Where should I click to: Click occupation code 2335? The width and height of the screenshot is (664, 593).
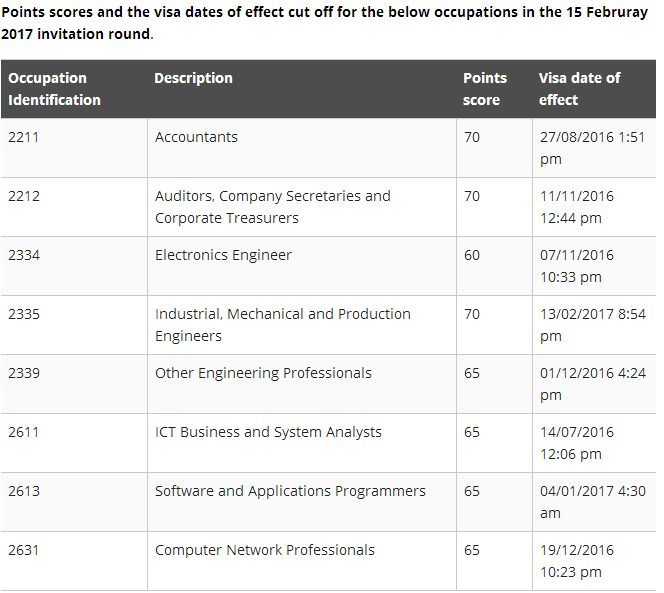[24, 314]
